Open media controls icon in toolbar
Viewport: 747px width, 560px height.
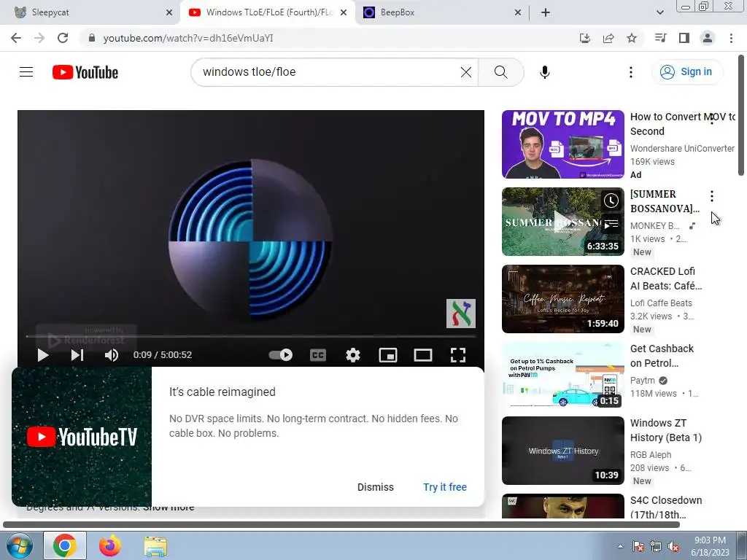click(660, 38)
